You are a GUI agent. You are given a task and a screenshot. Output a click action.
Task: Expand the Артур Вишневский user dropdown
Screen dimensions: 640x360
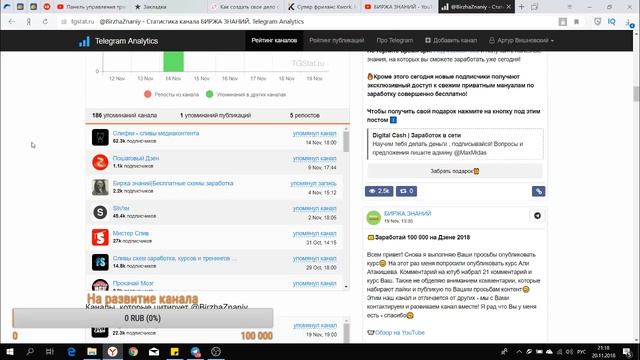tap(521, 40)
